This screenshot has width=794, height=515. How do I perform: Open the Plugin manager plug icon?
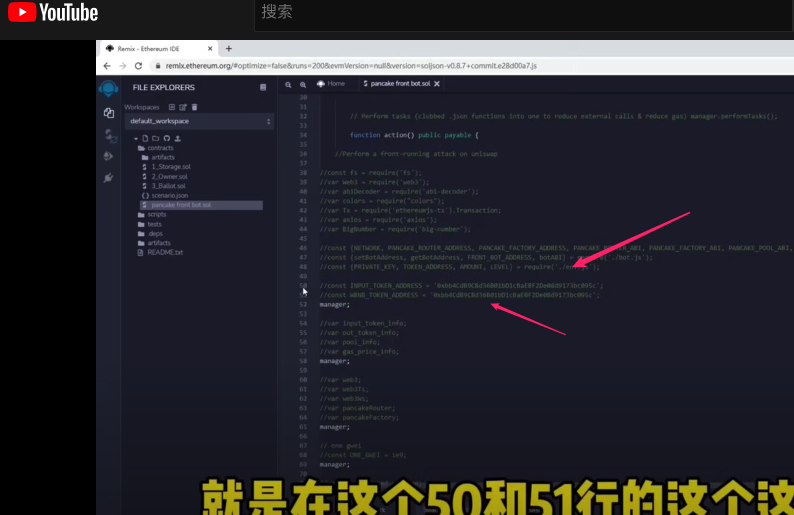click(108, 178)
